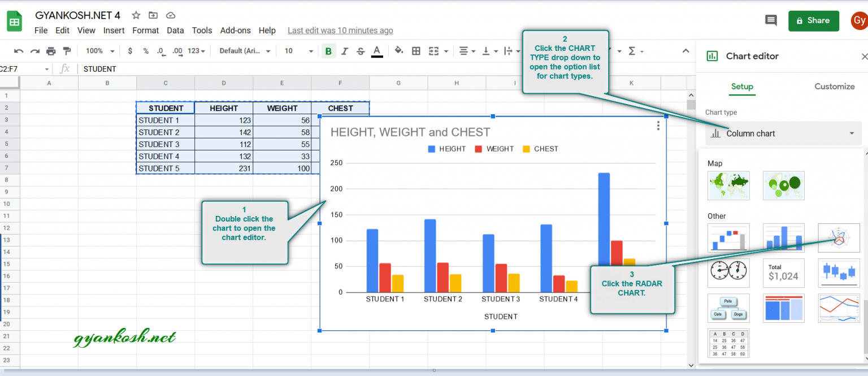Select the radar chart type
Screen dimensions: 868x376
[x=839, y=237]
